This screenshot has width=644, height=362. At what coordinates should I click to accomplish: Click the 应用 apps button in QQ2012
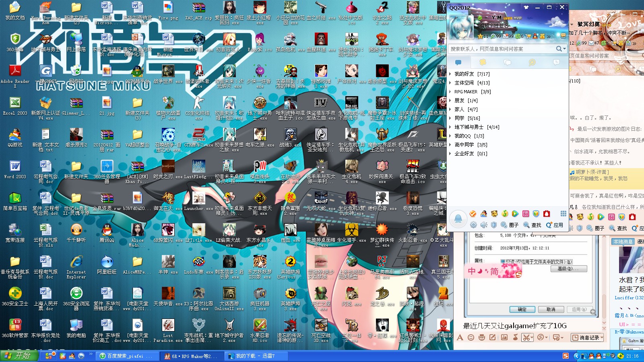click(x=554, y=225)
